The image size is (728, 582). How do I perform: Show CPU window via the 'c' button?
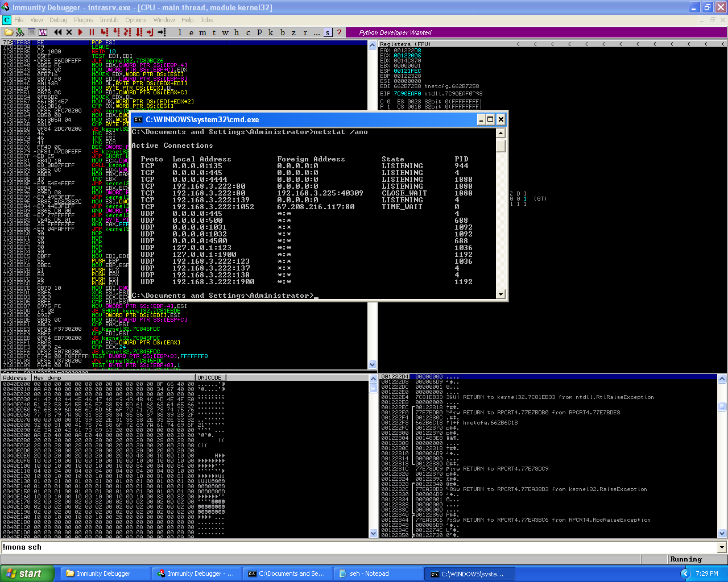pyautogui.click(x=248, y=32)
